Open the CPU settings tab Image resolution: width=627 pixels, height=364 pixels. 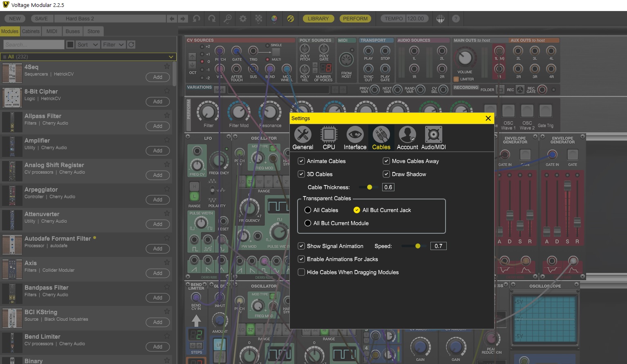(329, 138)
